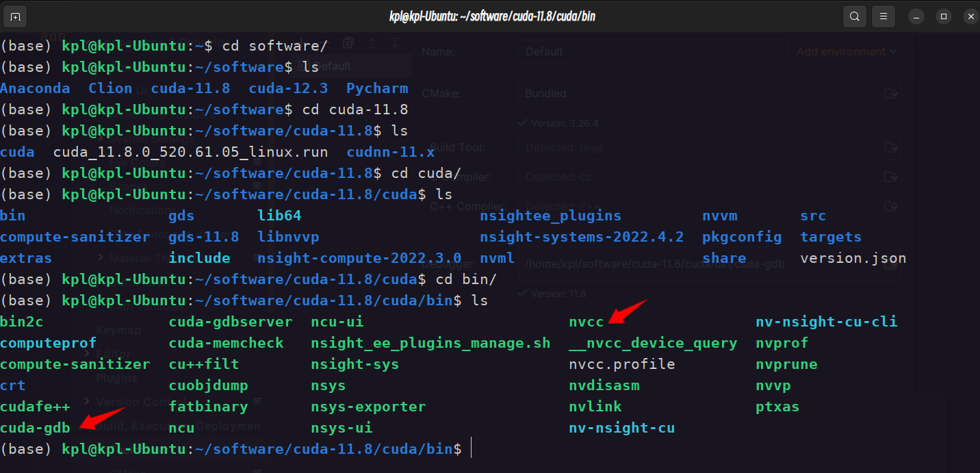
Task: Click the "cd cuda/" command text
Action: (x=426, y=173)
